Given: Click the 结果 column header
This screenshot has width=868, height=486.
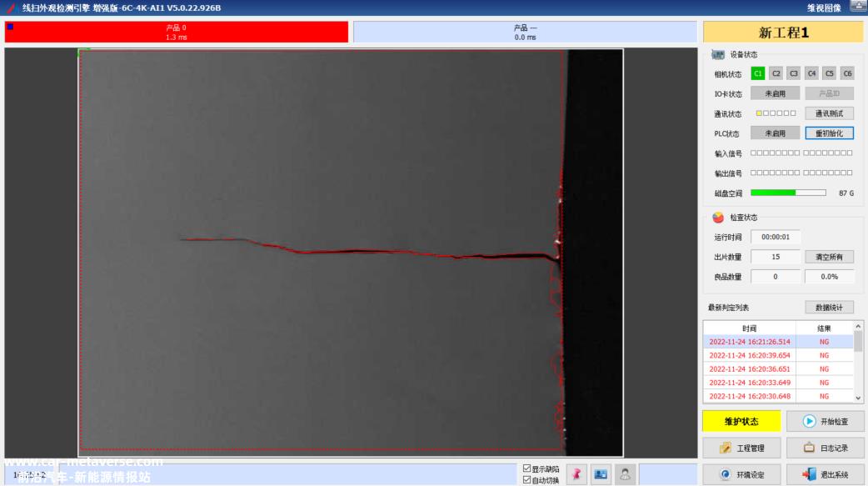Looking at the screenshot, I should click(x=825, y=328).
